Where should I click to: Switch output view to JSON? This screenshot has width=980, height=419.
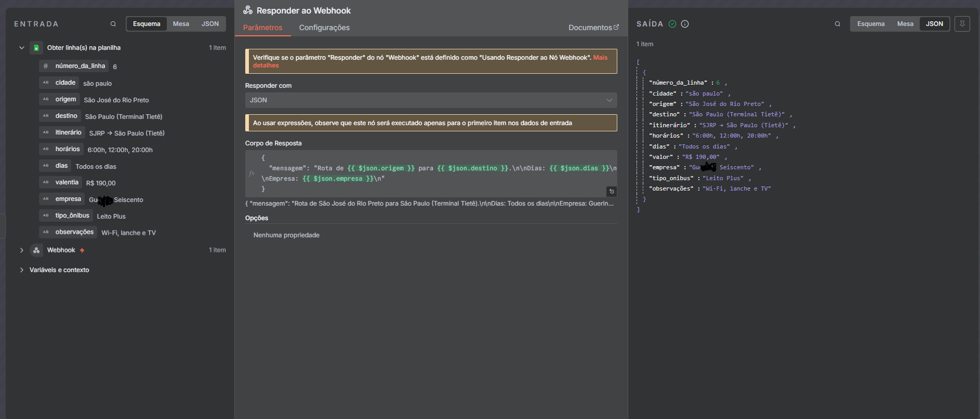(934, 24)
